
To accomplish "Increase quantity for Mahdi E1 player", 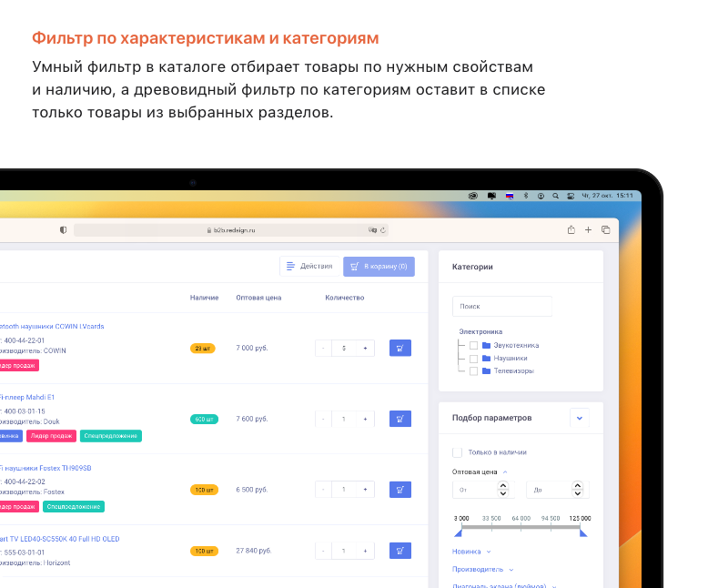I will 366,419.
